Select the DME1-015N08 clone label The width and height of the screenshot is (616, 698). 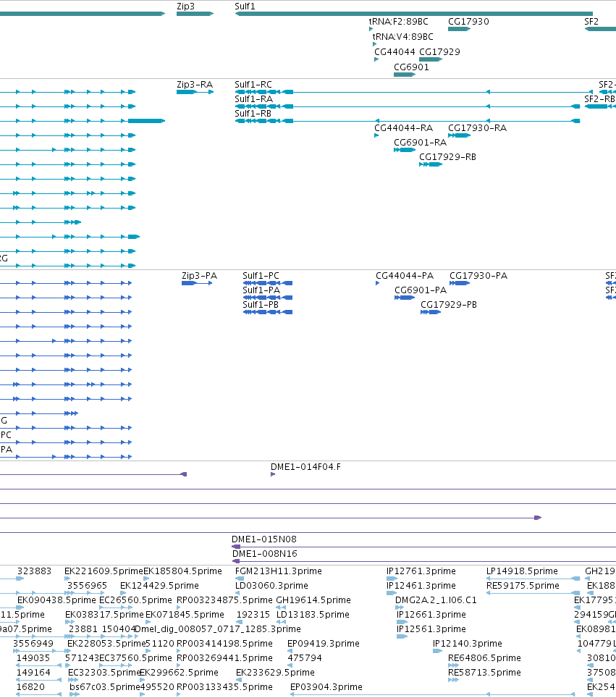tap(264, 539)
